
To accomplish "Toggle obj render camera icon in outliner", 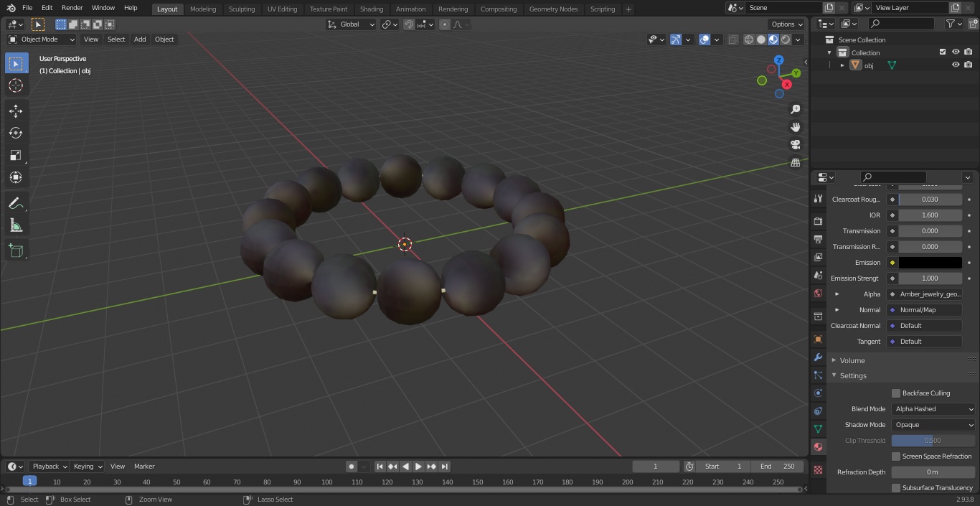I will pyautogui.click(x=968, y=65).
